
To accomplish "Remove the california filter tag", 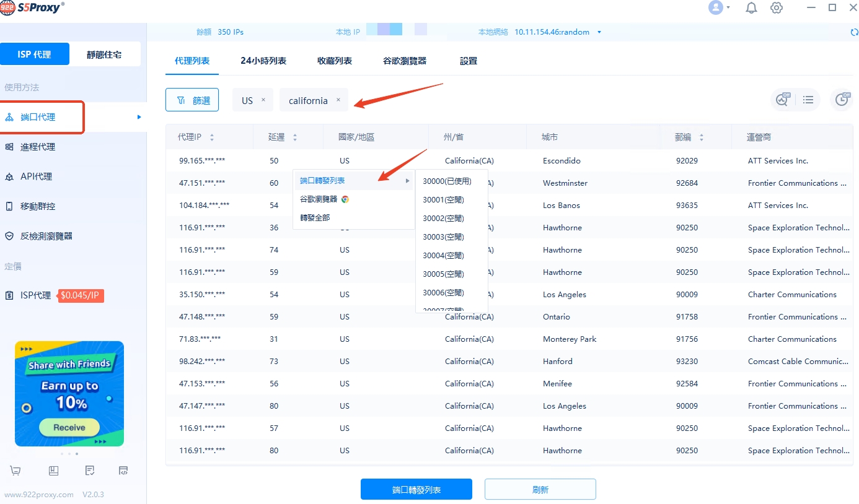I will tap(338, 100).
